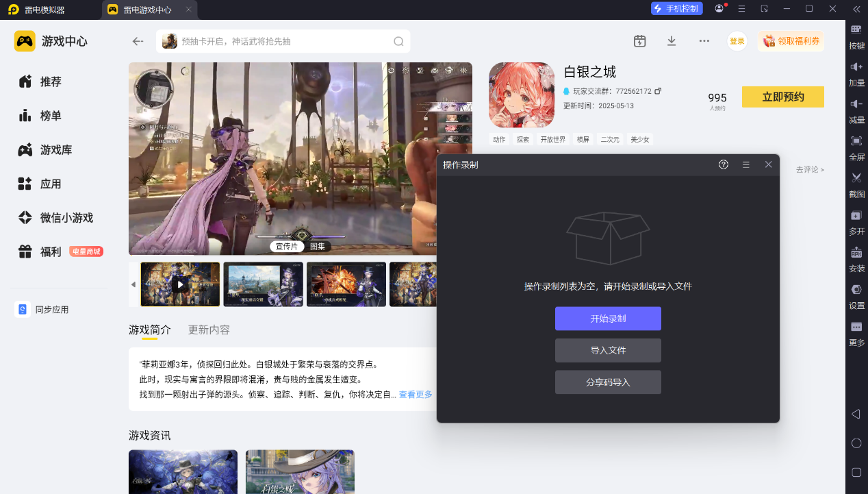
Task: Switch to the 游戏简介 tab
Action: pos(150,330)
